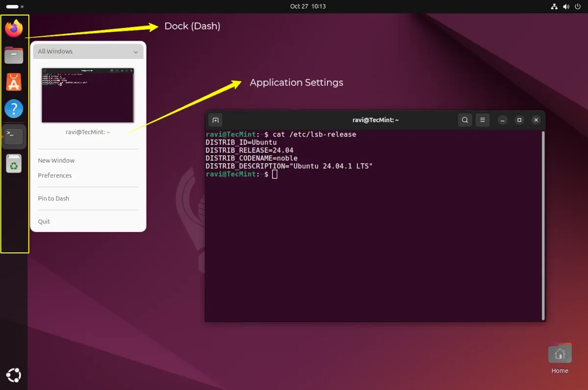Open the terminal hamburger menu

point(482,120)
